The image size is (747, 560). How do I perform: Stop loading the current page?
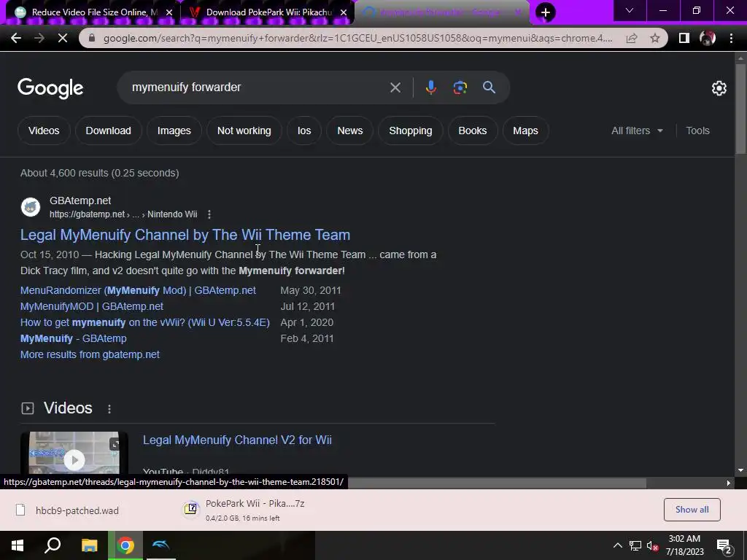(x=63, y=38)
